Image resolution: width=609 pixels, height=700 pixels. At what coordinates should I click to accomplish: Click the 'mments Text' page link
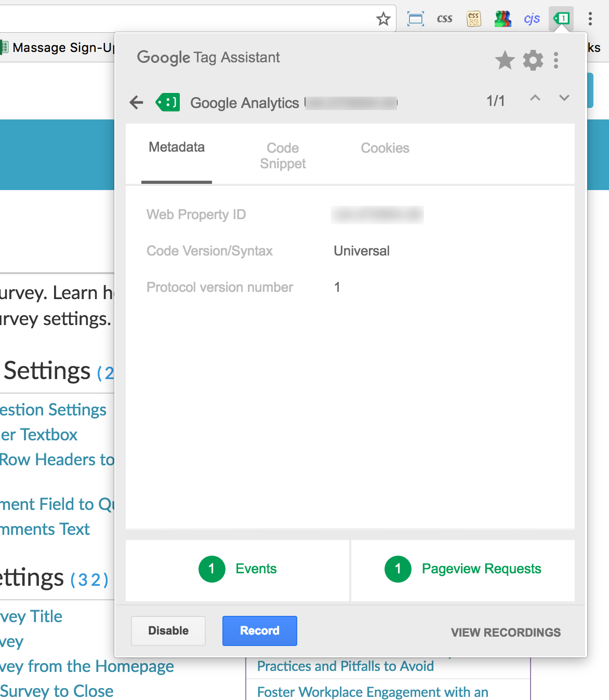tap(45, 529)
